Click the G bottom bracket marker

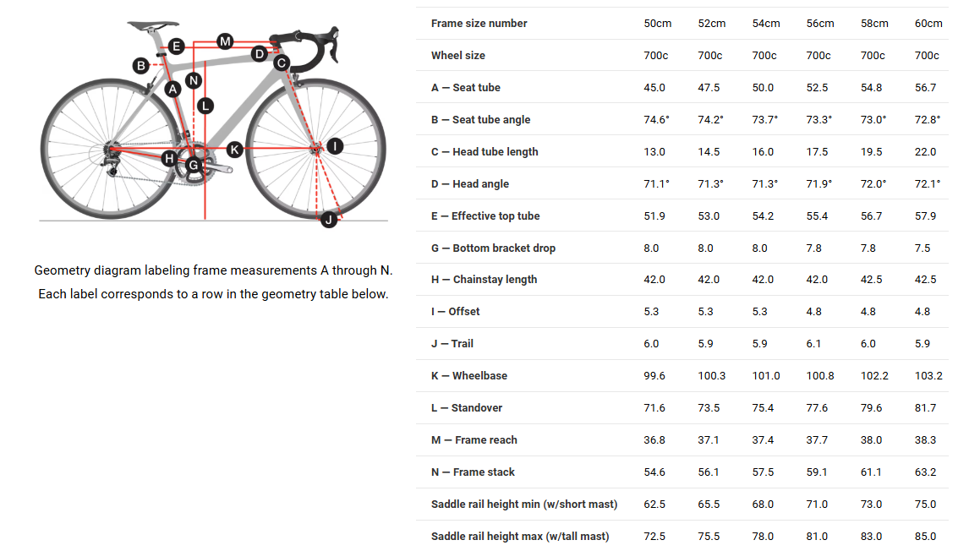(193, 165)
